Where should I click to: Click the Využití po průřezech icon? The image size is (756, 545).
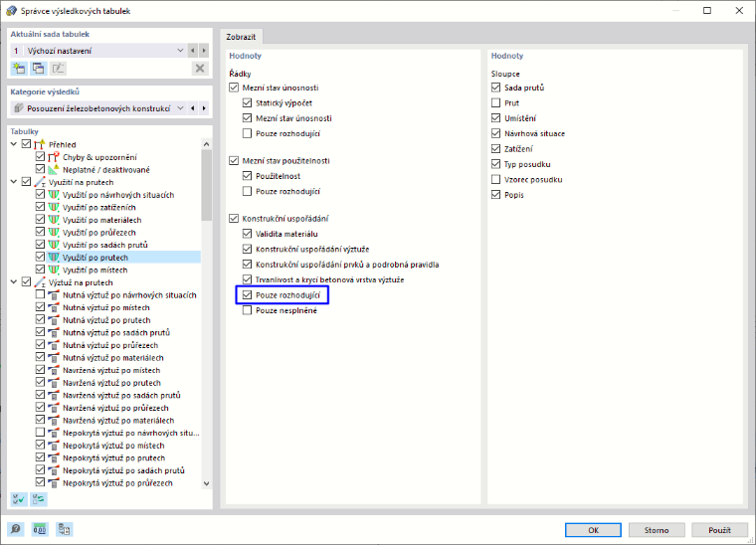(x=54, y=232)
